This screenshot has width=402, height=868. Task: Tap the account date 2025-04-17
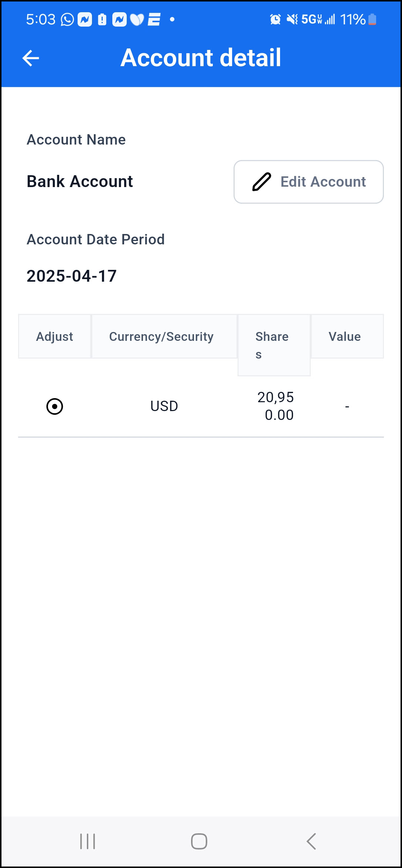tap(72, 276)
